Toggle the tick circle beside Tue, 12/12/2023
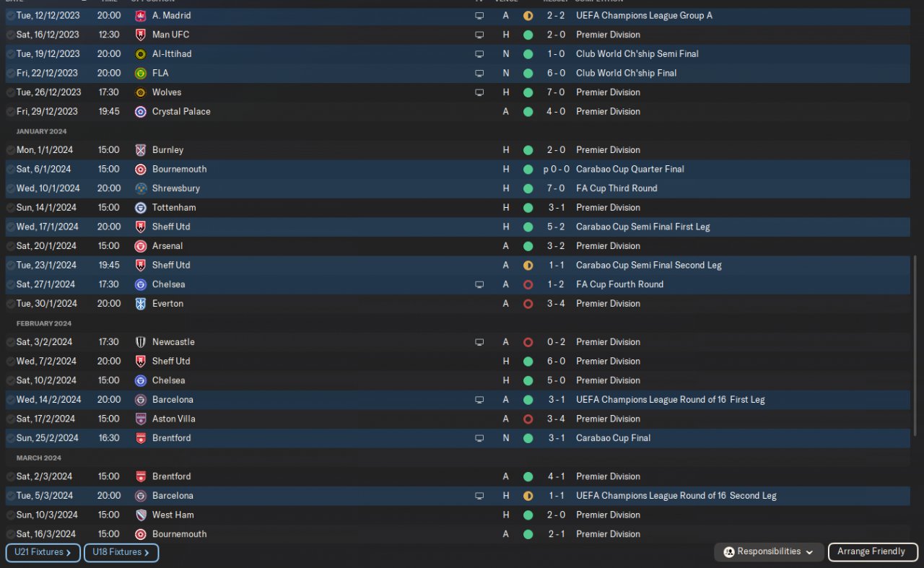Screen dimensions: 924x568 10,15
